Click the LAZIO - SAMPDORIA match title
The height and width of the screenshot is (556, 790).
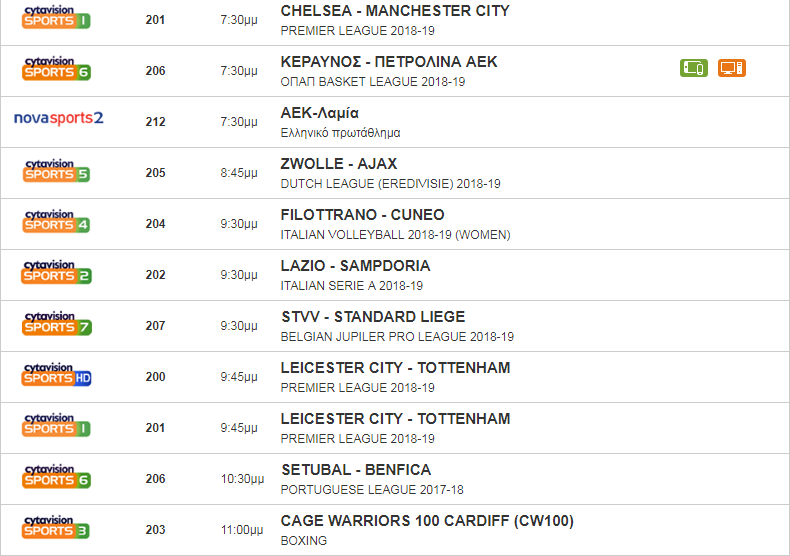pos(356,266)
